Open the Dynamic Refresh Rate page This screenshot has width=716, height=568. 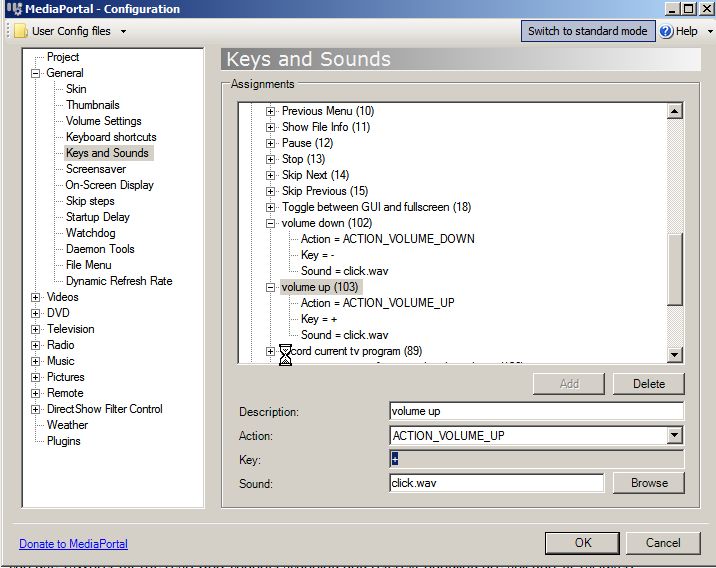(119, 281)
